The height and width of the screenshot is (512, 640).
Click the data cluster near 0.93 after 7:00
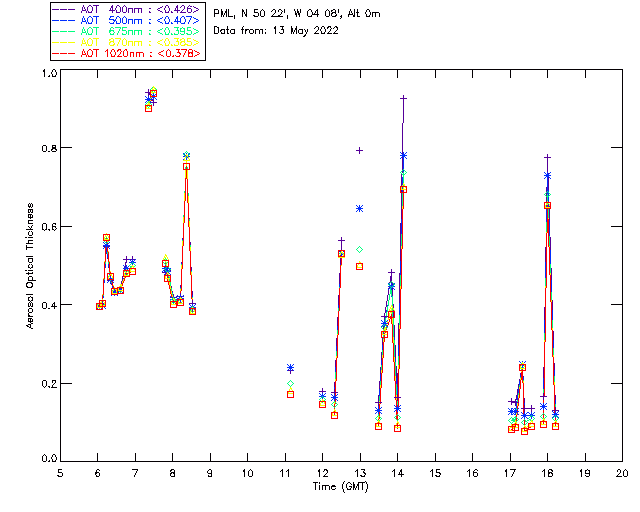click(x=151, y=98)
